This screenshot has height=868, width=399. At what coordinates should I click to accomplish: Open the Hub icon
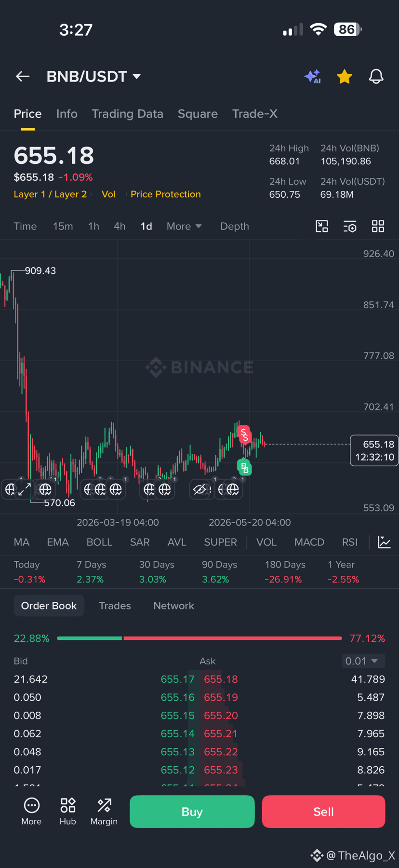coord(68,811)
